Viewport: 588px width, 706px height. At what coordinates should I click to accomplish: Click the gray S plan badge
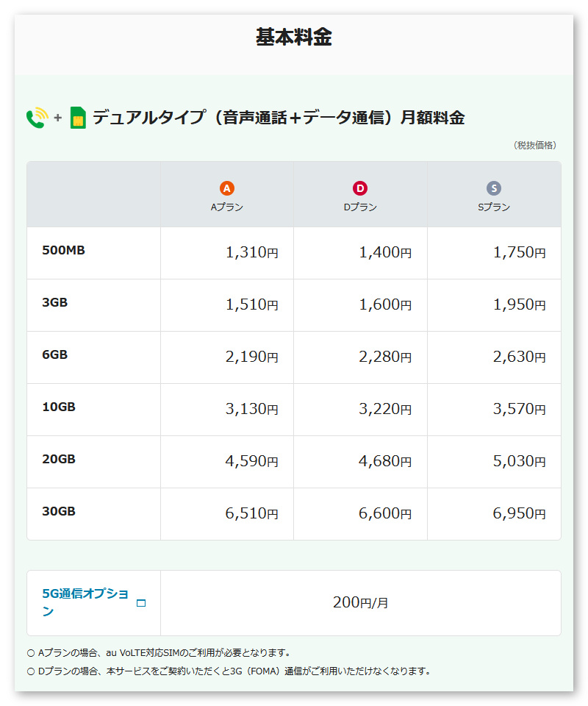(494, 188)
